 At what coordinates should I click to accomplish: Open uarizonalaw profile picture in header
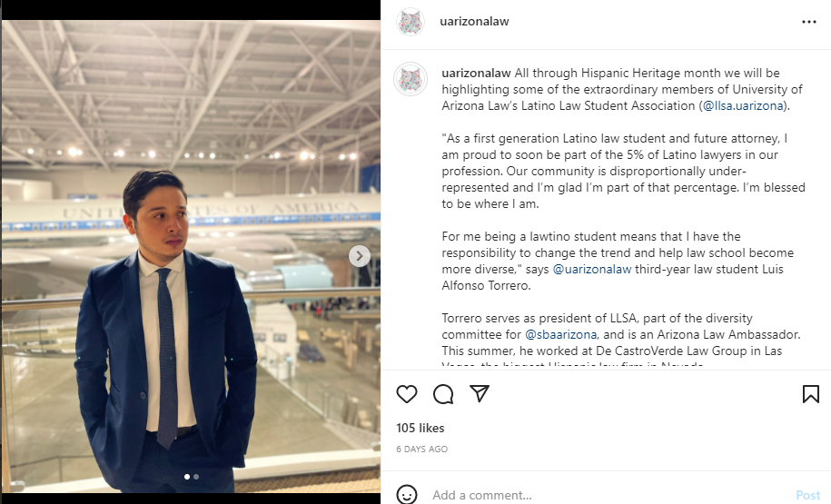[x=411, y=22]
